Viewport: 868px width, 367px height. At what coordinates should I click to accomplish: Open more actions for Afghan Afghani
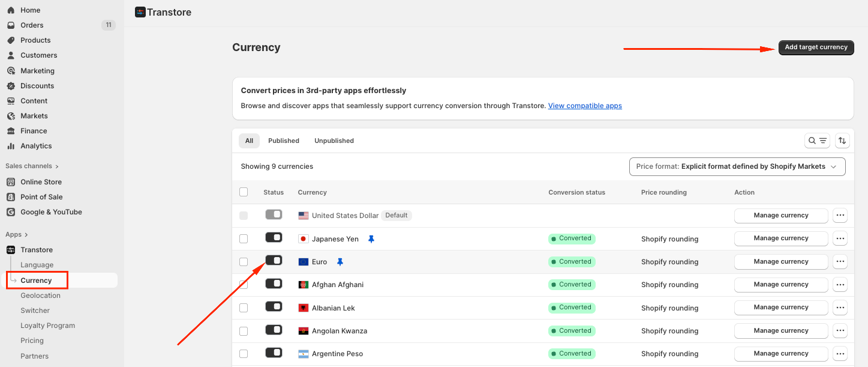840,285
